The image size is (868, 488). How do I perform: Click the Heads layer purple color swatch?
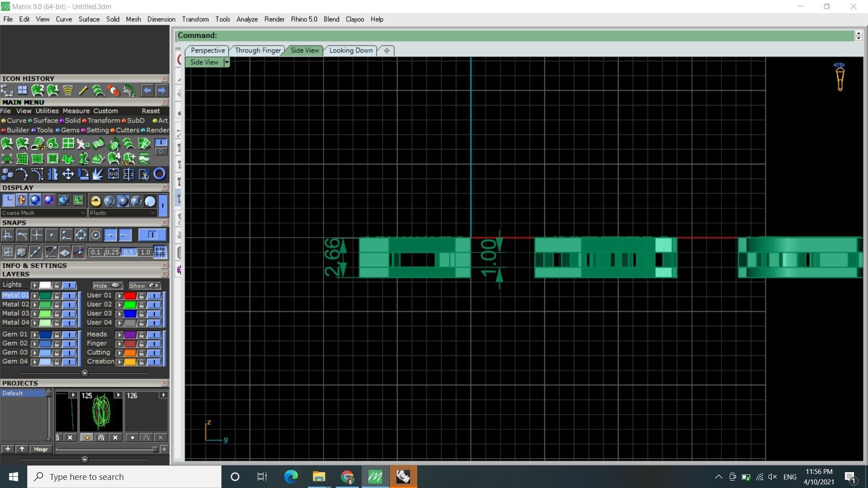(x=130, y=335)
